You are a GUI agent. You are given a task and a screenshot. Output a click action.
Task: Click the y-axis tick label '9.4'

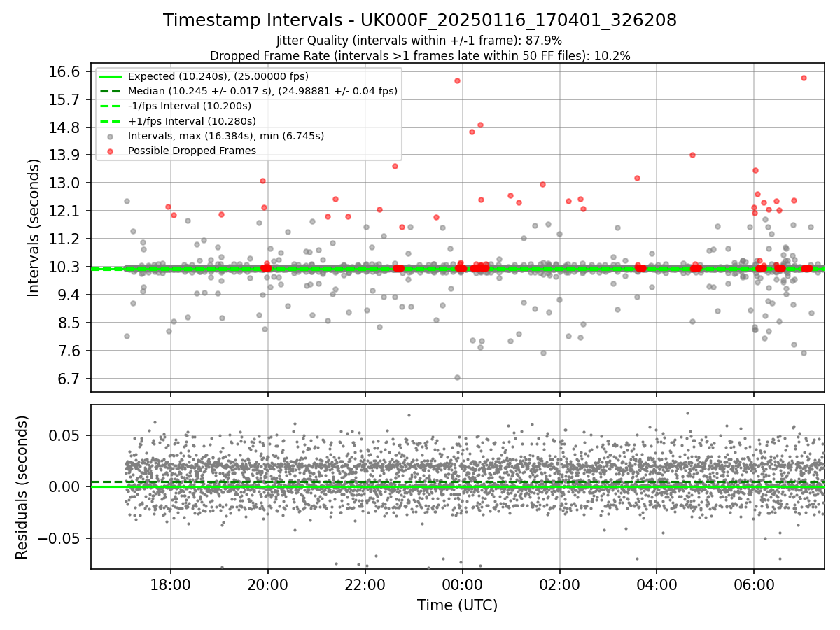tap(69, 295)
